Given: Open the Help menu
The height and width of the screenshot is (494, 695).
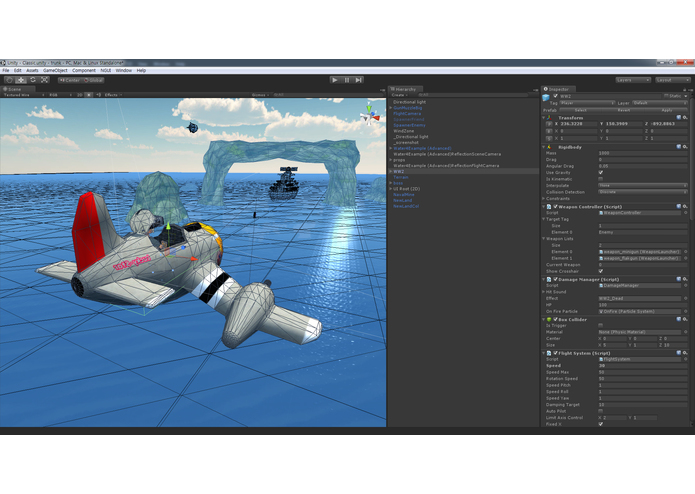Looking at the screenshot, I should 141,70.
